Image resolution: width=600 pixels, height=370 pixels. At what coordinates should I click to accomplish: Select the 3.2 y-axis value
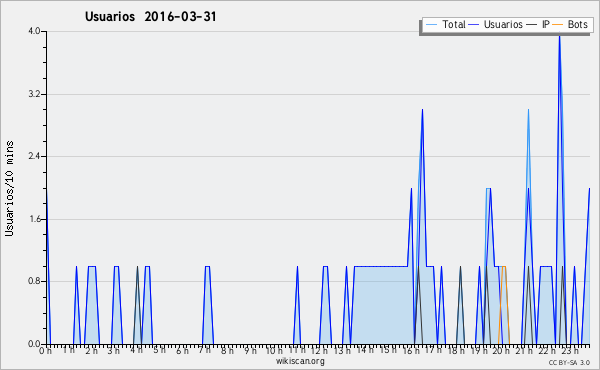point(34,94)
